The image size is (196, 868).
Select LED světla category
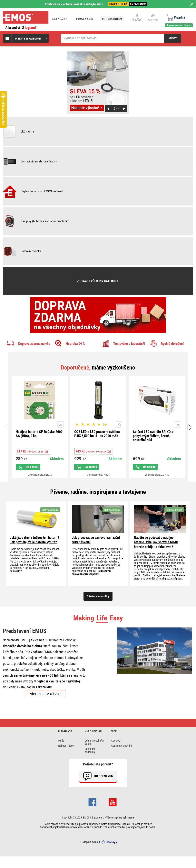pyautogui.click(x=98, y=131)
